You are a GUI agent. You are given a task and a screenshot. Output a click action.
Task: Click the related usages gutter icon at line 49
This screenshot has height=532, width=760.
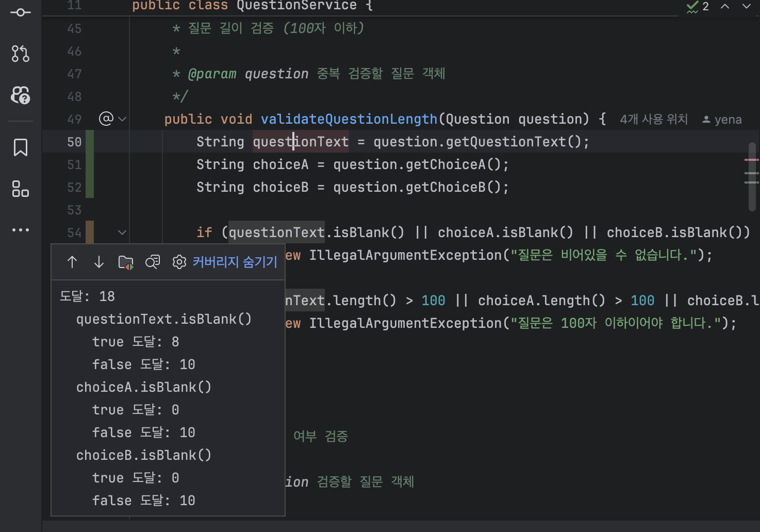[x=106, y=119]
